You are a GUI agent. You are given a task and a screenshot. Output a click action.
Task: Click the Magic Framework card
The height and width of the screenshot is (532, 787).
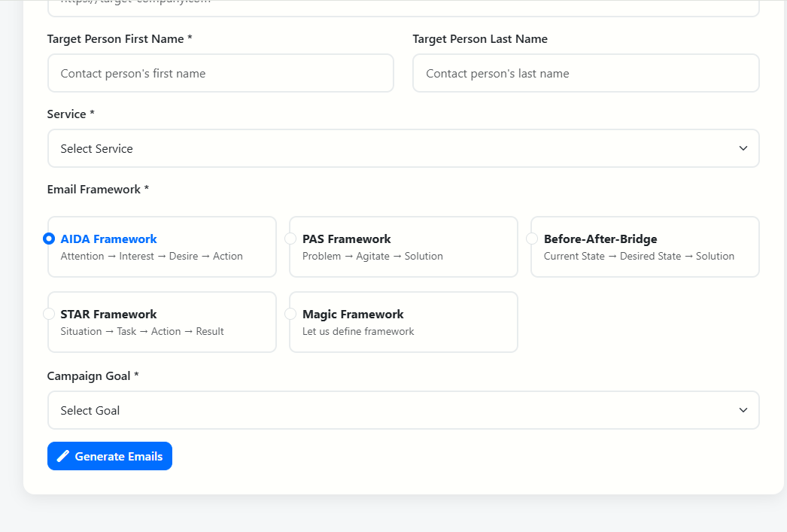[403, 321]
